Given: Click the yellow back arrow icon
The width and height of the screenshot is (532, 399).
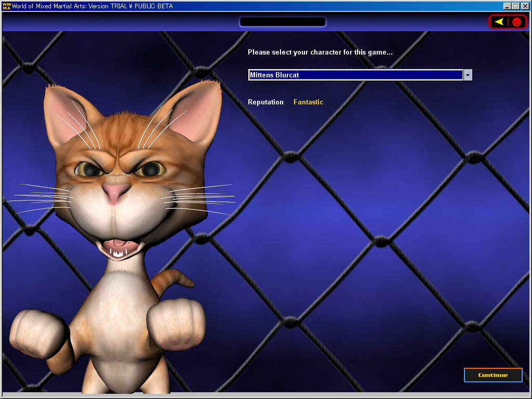Looking at the screenshot, I should (499, 22).
